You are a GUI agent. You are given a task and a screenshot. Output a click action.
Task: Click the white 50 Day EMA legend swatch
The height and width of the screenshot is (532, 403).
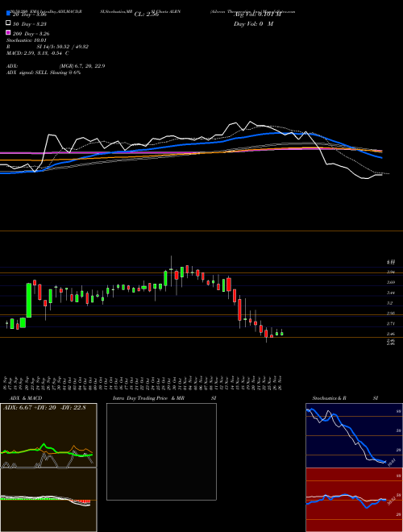pos(8,23)
